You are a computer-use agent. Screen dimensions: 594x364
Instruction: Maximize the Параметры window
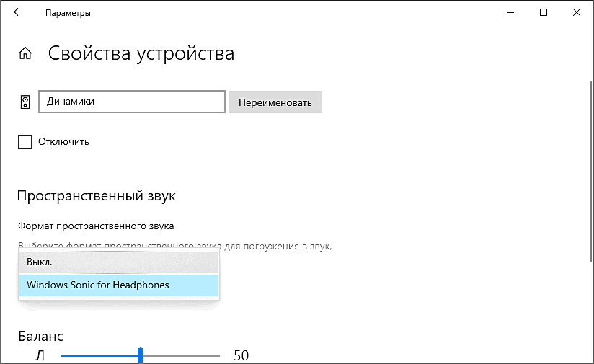(544, 13)
